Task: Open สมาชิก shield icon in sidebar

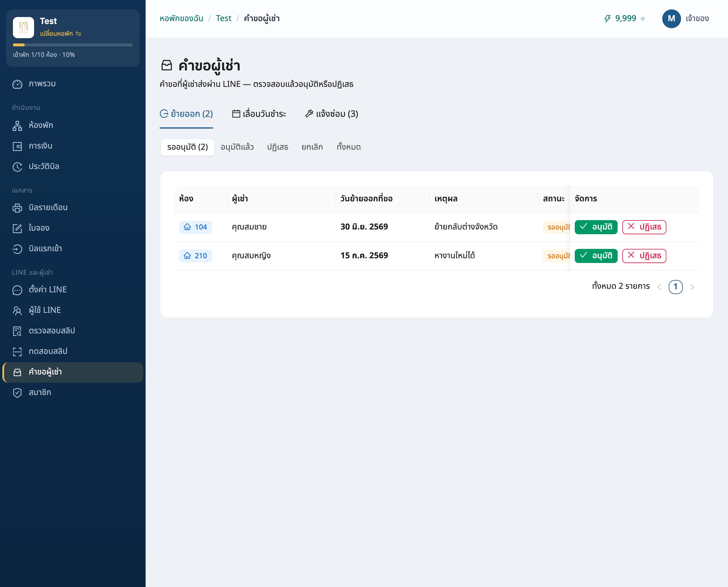Action: click(x=17, y=393)
